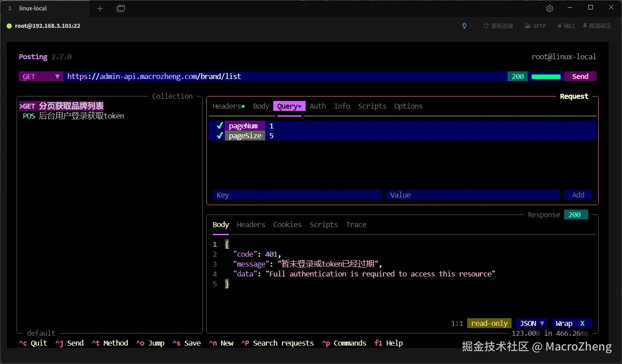Click ^t Method in footer
Screen dimensions: 622x364
pyautogui.click(x=110, y=343)
